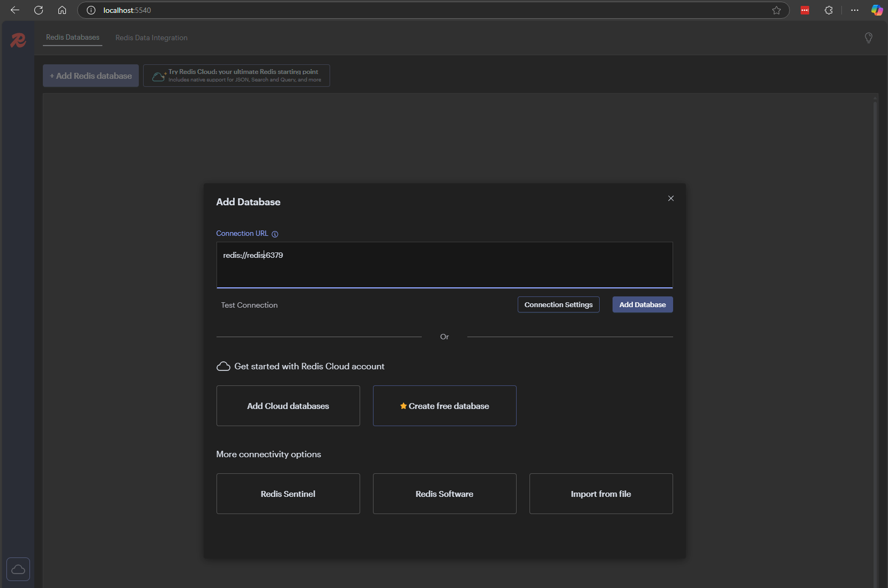Reload the page with the refresh icon
Image resolution: width=888 pixels, height=588 pixels.
(x=39, y=10)
